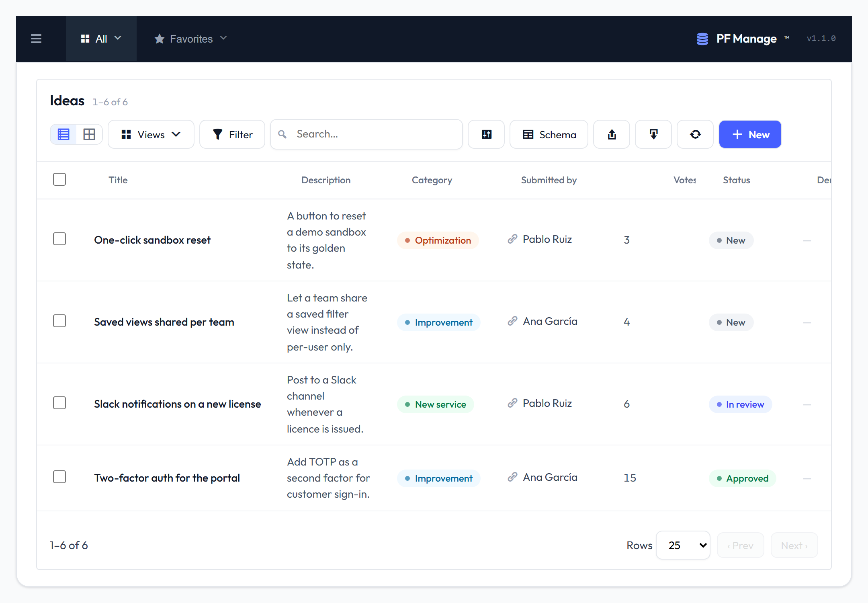Click Improvement badge in Saved views row

[x=439, y=322]
